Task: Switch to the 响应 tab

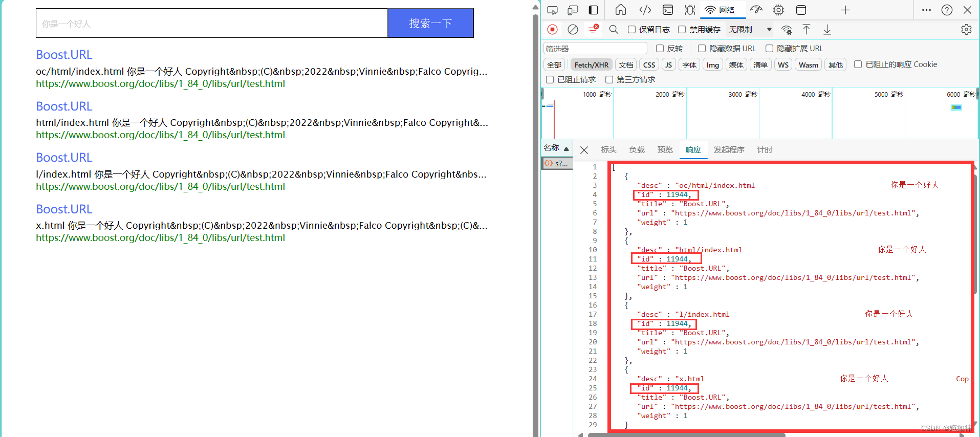Action: click(693, 150)
